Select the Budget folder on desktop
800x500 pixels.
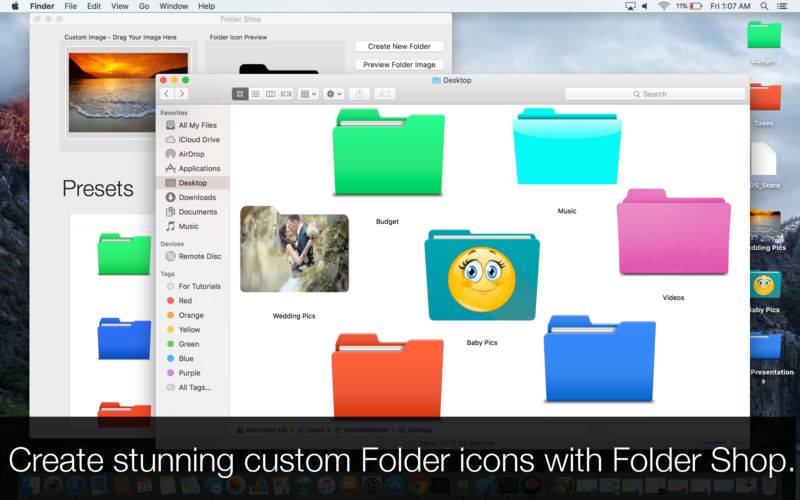[764, 35]
